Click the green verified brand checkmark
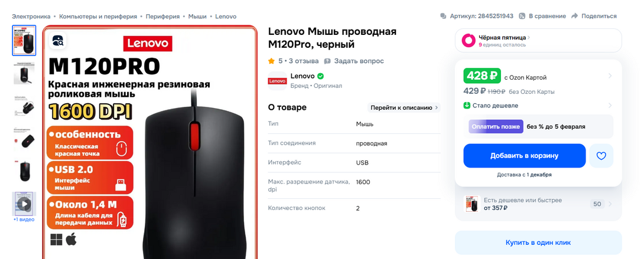 (321, 76)
